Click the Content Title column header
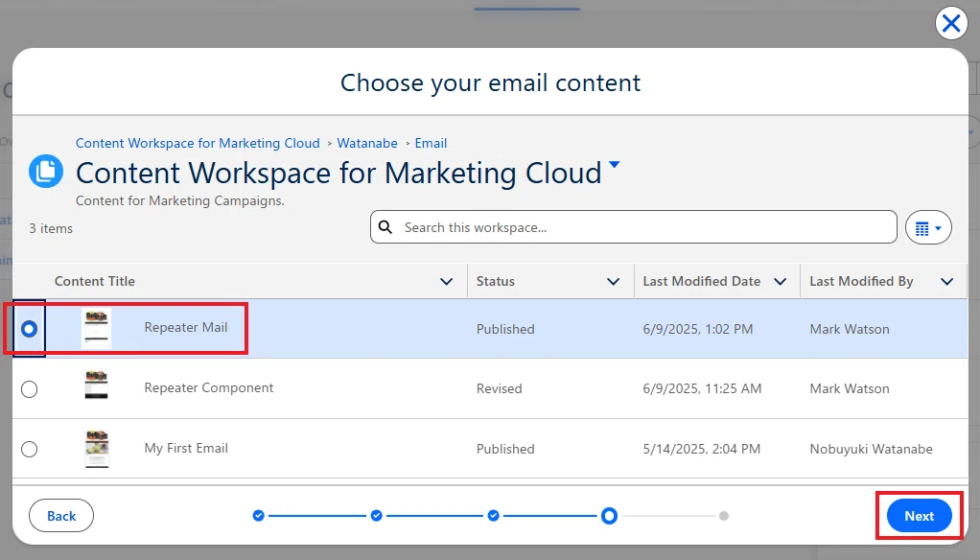The image size is (980, 560). [x=94, y=281]
